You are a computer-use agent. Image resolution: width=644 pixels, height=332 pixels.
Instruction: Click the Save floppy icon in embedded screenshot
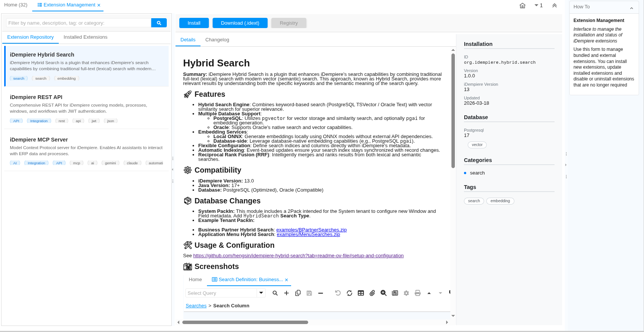point(309,293)
